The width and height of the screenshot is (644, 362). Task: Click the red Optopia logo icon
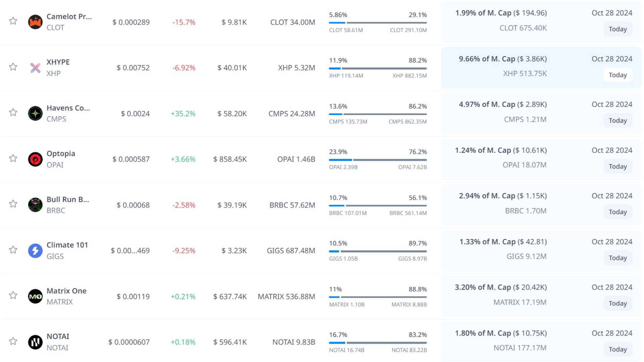(35, 159)
